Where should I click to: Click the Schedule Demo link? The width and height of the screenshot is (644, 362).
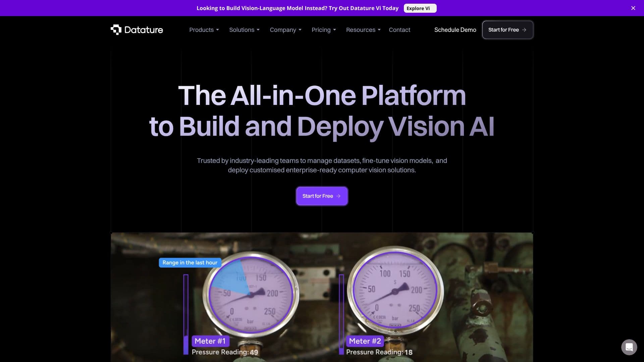tap(455, 30)
